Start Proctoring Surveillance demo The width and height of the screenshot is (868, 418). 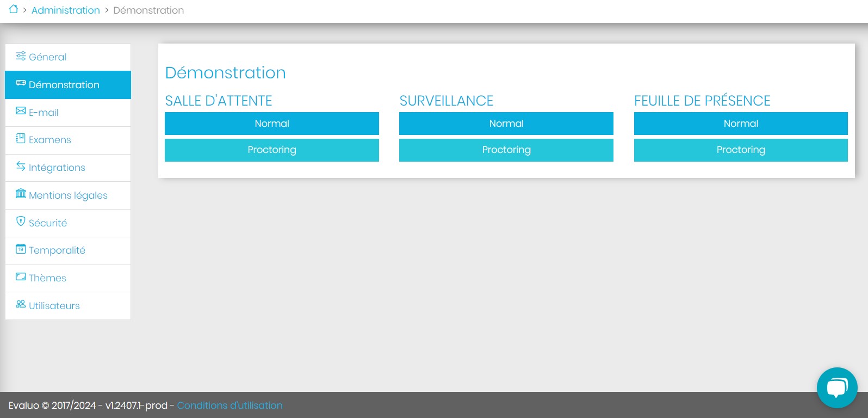[x=506, y=150]
